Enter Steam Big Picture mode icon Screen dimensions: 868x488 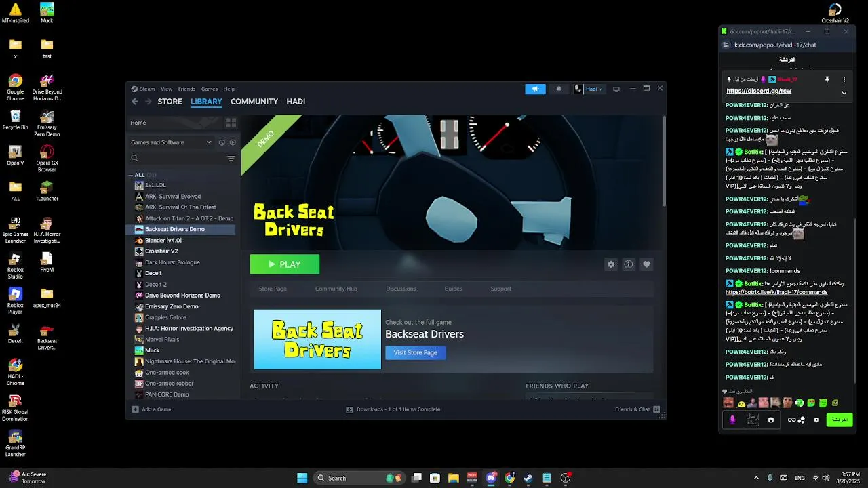point(616,89)
